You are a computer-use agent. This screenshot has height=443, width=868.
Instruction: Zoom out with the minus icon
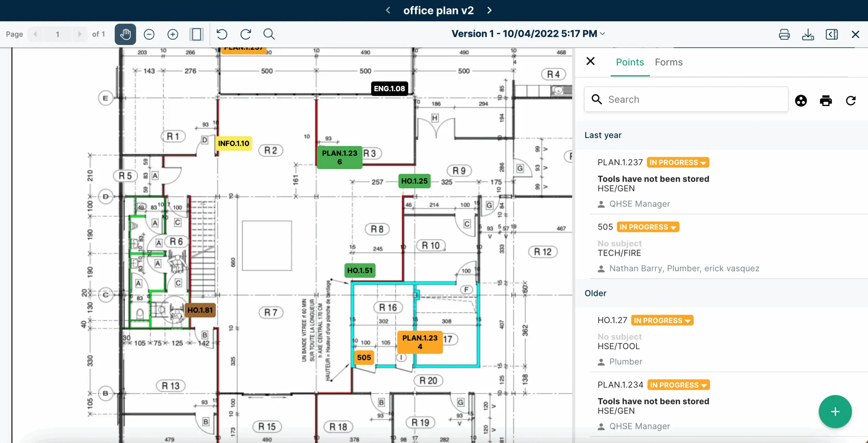point(149,34)
